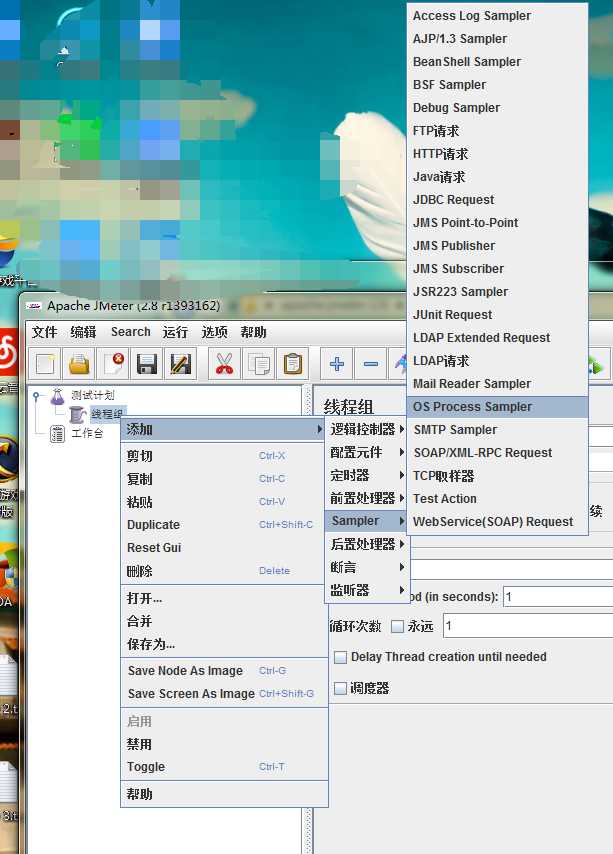Click the Cut scissors icon
613x854 pixels.
pyautogui.click(x=224, y=363)
